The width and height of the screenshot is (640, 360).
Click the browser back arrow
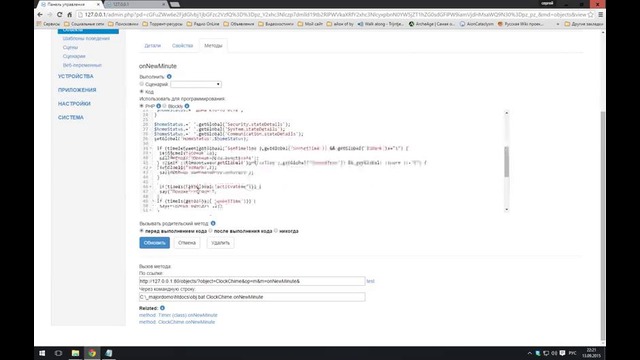tap(40, 14)
